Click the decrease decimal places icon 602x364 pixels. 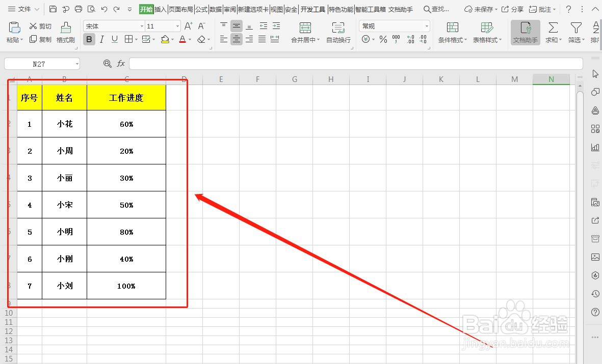[x=423, y=39]
